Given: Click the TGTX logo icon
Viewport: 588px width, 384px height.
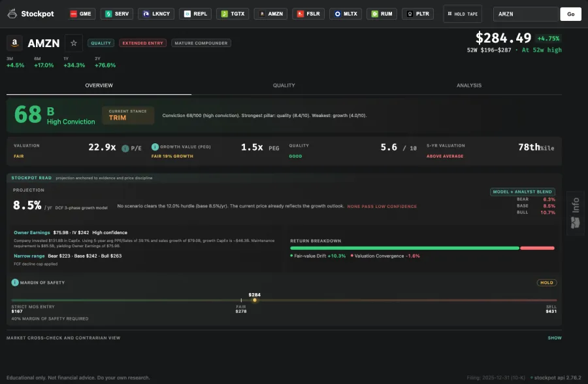Looking at the screenshot, I should click(x=224, y=14).
